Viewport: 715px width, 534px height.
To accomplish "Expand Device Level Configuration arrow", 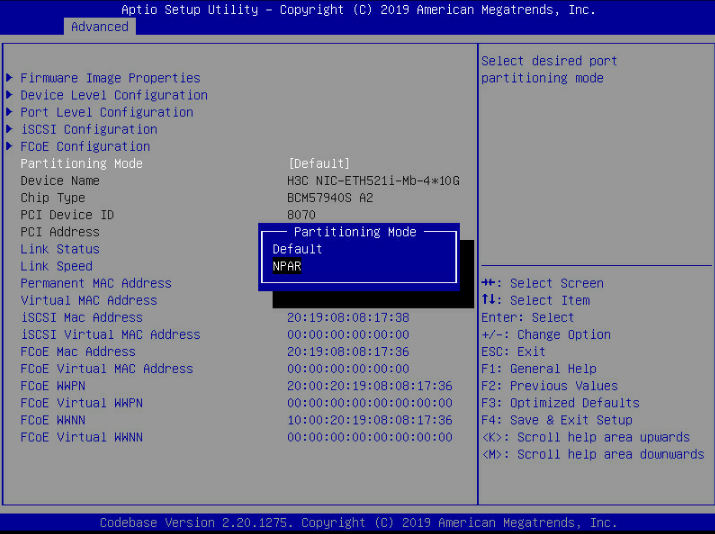I will pyautogui.click(x=9, y=95).
